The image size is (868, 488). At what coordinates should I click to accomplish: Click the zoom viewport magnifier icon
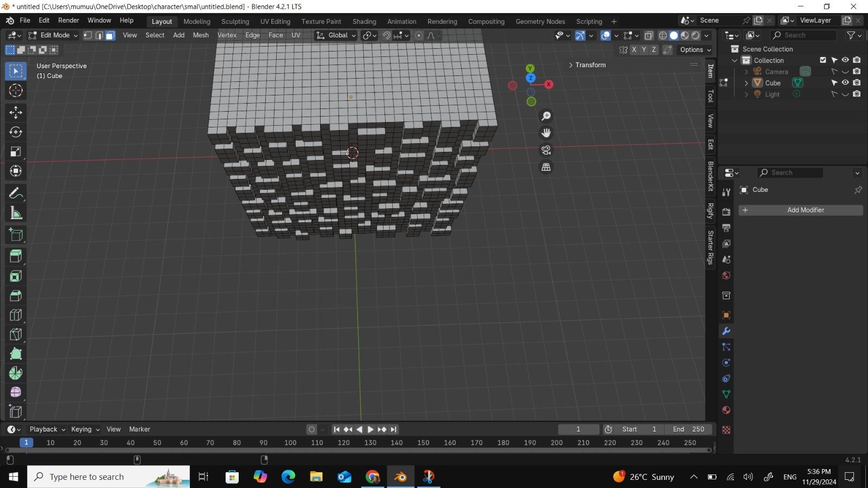pyautogui.click(x=546, y=116)
